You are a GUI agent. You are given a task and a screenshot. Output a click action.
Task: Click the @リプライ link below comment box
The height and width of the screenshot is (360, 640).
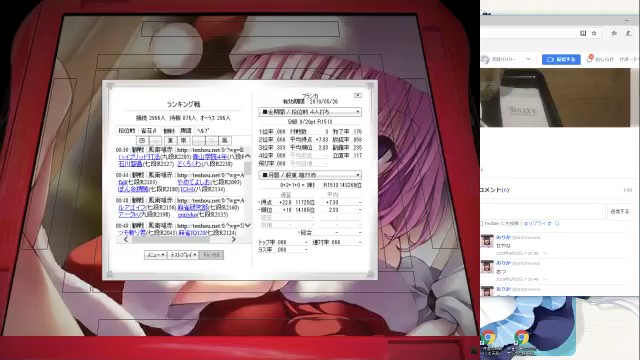[535, 224]
